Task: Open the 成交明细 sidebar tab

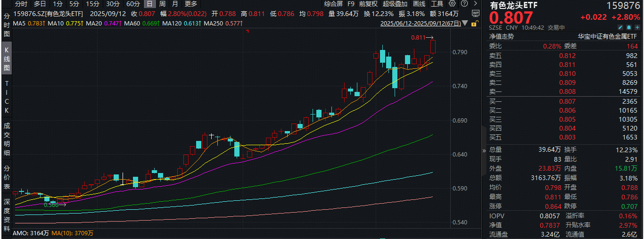Action: pyautogui.click(x=7, y=140)
